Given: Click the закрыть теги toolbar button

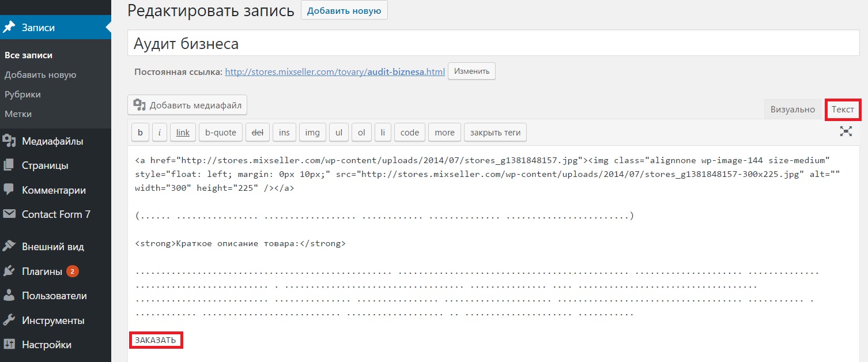Looking at the screenshot, I should (x=495, y=133).
